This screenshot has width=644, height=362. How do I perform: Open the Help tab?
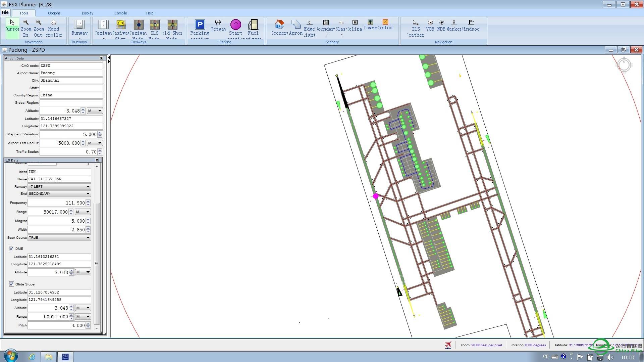point(150,13)
